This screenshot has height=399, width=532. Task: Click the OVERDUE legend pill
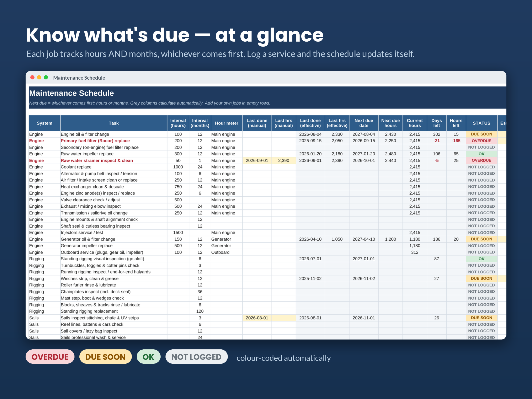pos(50,357)
